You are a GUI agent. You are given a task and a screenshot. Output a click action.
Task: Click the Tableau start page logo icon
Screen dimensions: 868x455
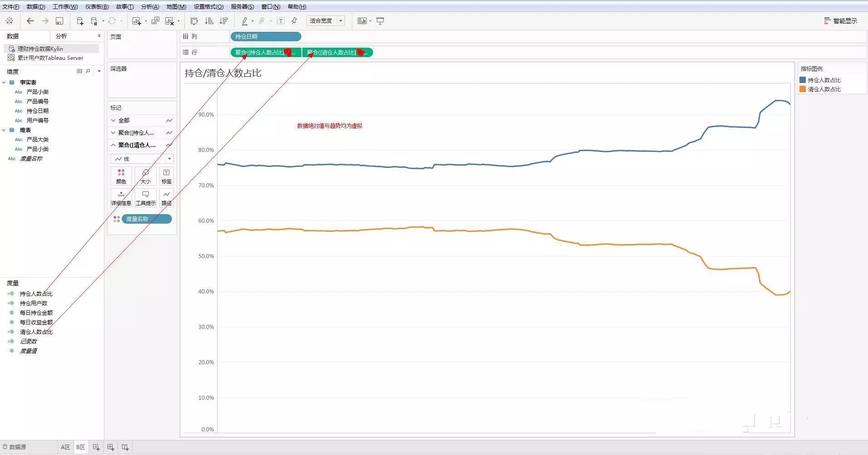click(x=10, y=21)
